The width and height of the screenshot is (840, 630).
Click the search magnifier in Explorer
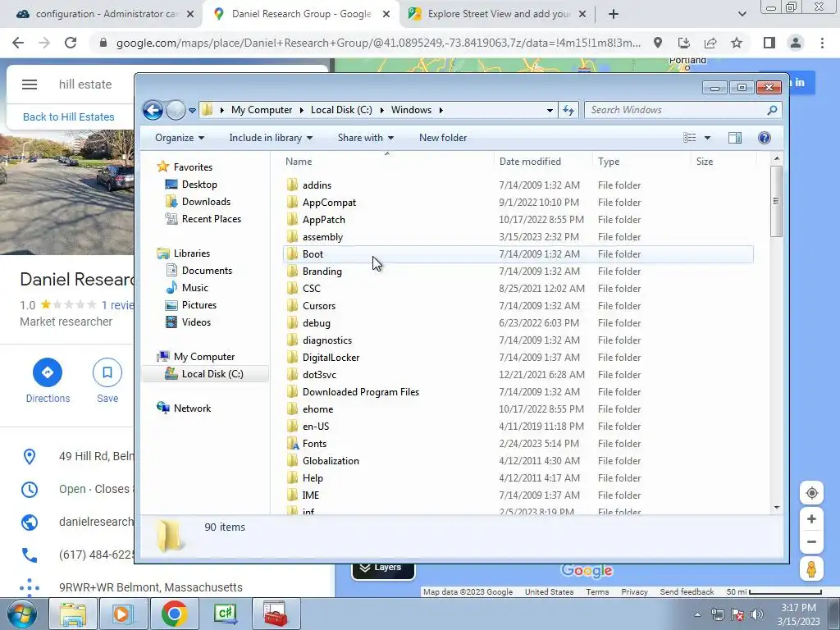(x=772, y=111)
